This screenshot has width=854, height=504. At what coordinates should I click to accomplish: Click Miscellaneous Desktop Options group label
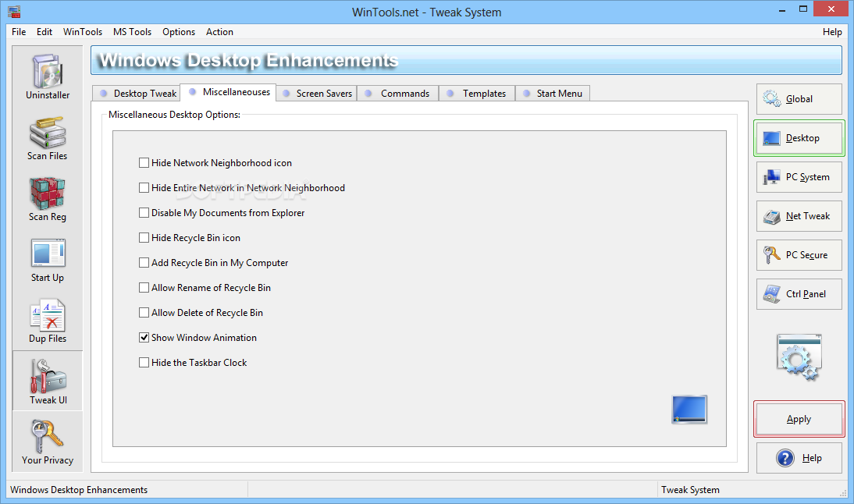click(174, 115)
